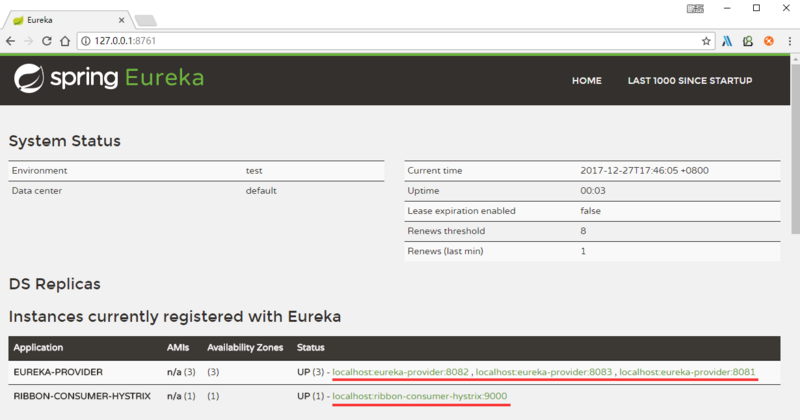
Task: Click the Status column header
Action: pos(311,348)
